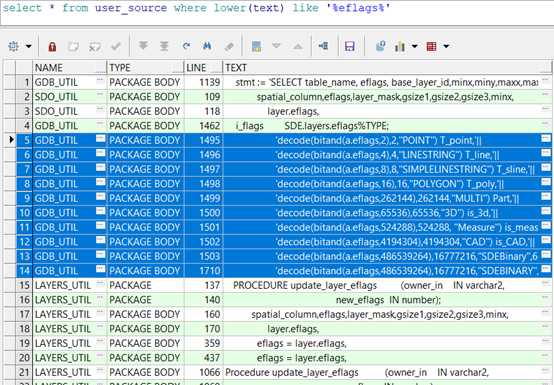This screenshot has width=554, height=385.
Task: Select row number 15 header
Action: coord(24,285)
